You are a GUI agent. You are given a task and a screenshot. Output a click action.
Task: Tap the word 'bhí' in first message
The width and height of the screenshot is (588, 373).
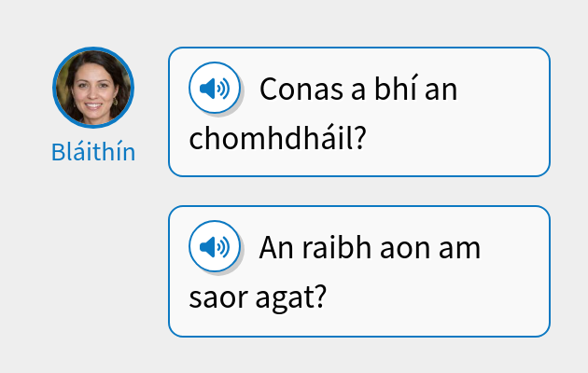(392, 90)
